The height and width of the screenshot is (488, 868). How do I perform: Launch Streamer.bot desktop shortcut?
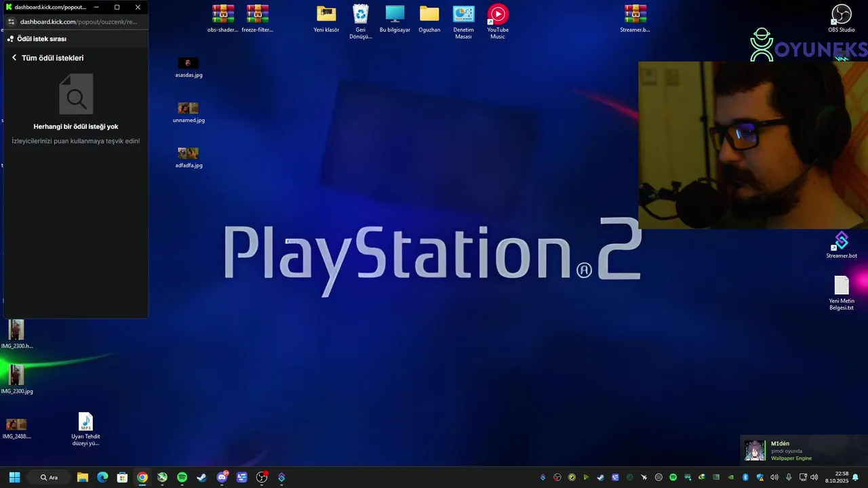[842, 245]
